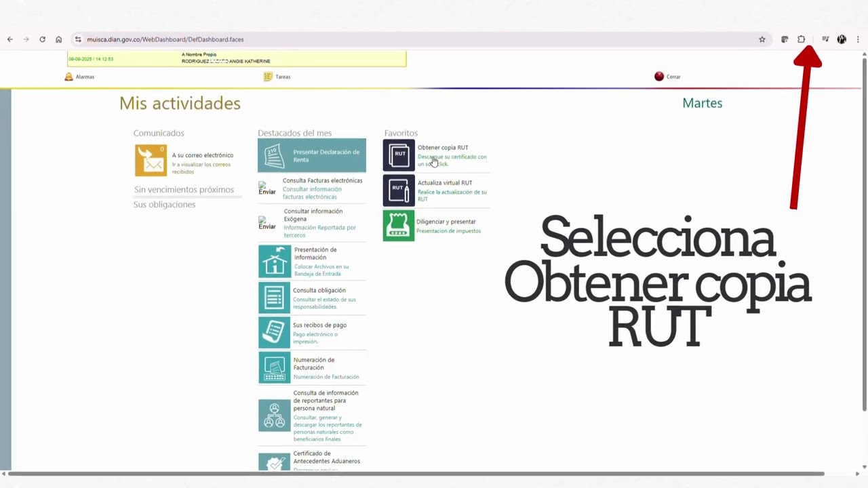Click the Presentación de información house icon
Image resolution: width=868 pixels, height=488 pixels.
pos(275,261)
